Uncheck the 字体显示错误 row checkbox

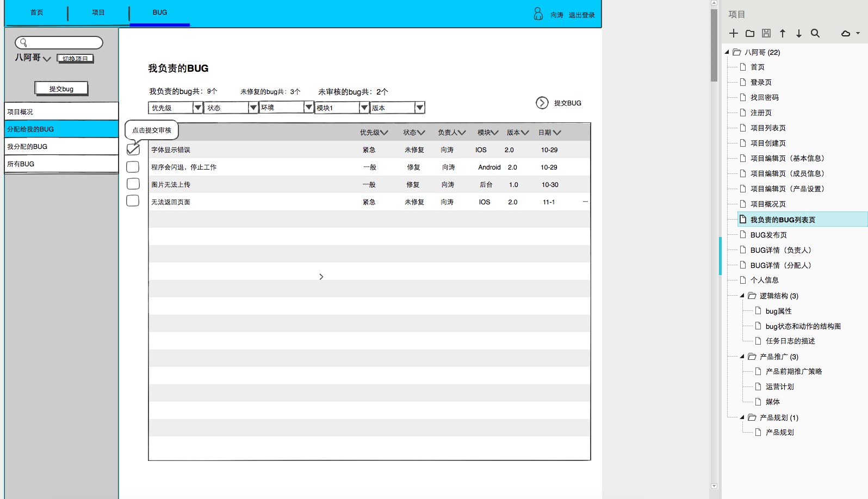coord(133,149)
